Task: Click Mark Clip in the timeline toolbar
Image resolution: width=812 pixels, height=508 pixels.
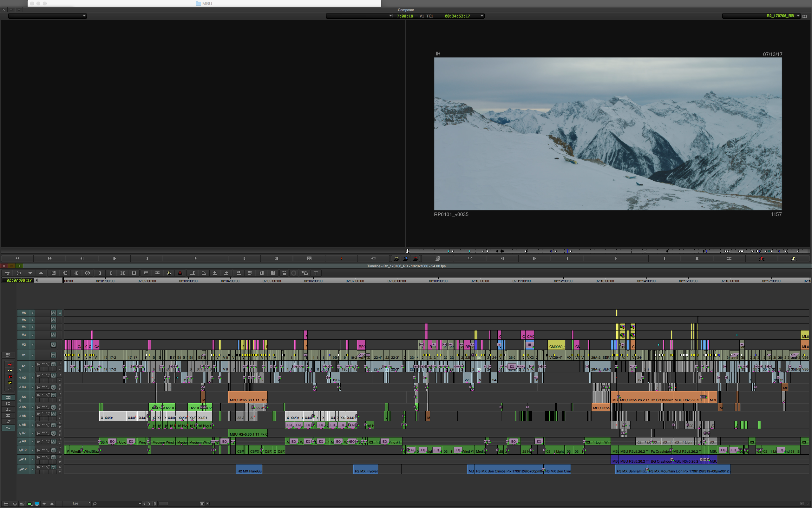Action: (x=122, y=273)
